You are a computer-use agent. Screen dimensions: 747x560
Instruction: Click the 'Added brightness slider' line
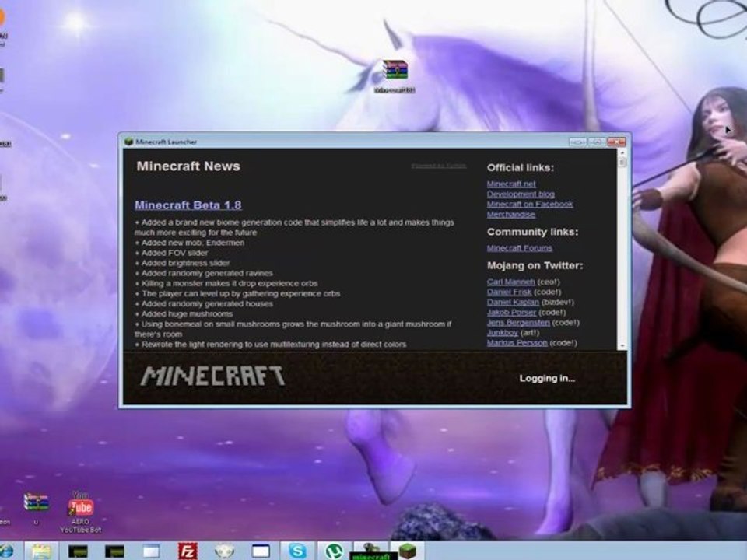point(182,263)
